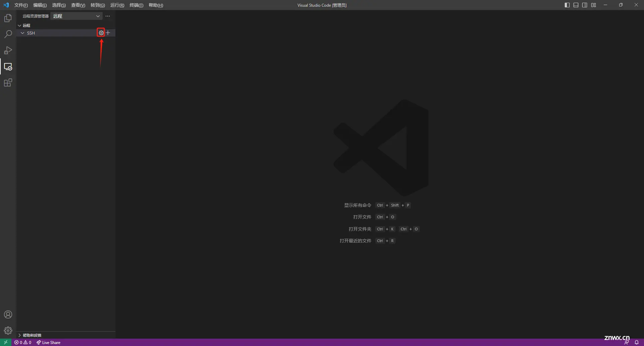Screen dimensions: 644x346
Task: Click the VS Code logo in title bar
Action: tap(6, 5)
